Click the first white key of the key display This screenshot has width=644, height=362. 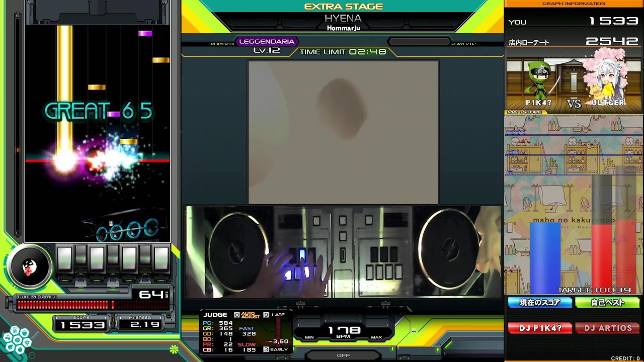(64, 258)
